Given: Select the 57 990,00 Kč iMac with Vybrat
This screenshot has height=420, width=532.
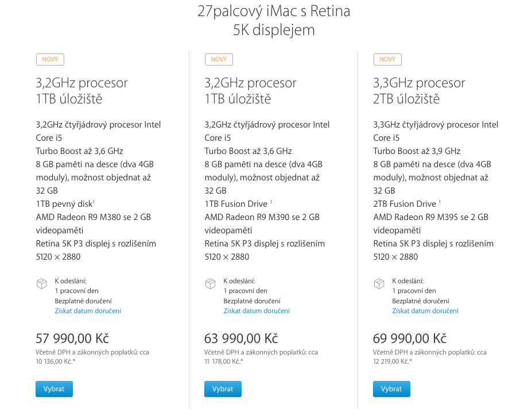Looking at the screenshot, I should 54,389.
